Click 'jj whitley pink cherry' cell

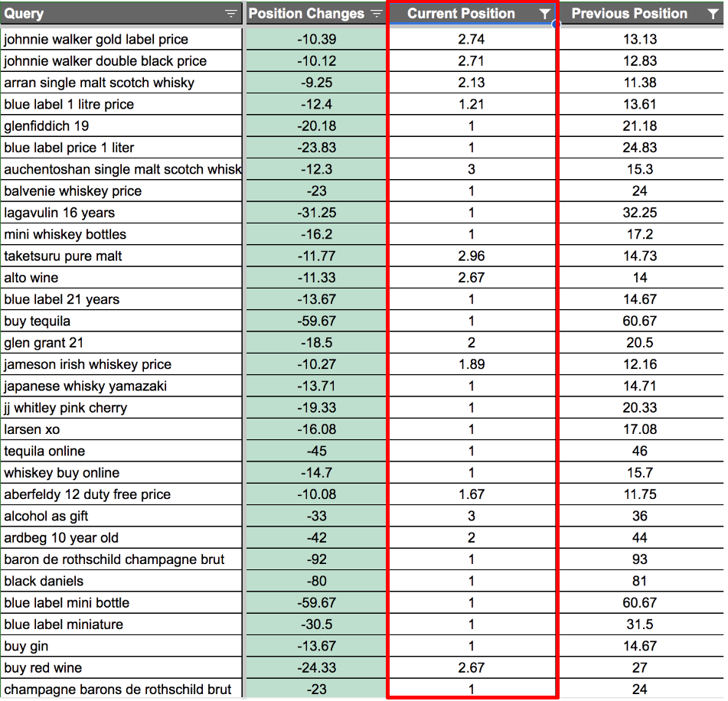coord(122,408)
